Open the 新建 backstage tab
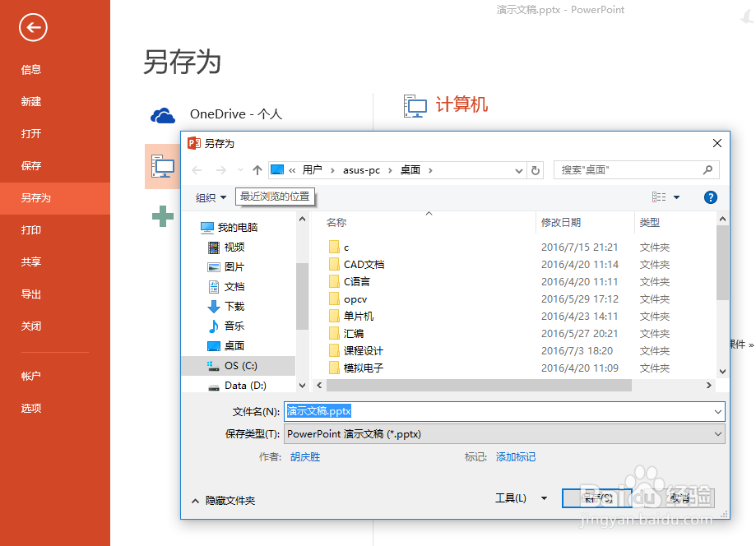Viewport: 756px width, 546px height. pos(31,102)
